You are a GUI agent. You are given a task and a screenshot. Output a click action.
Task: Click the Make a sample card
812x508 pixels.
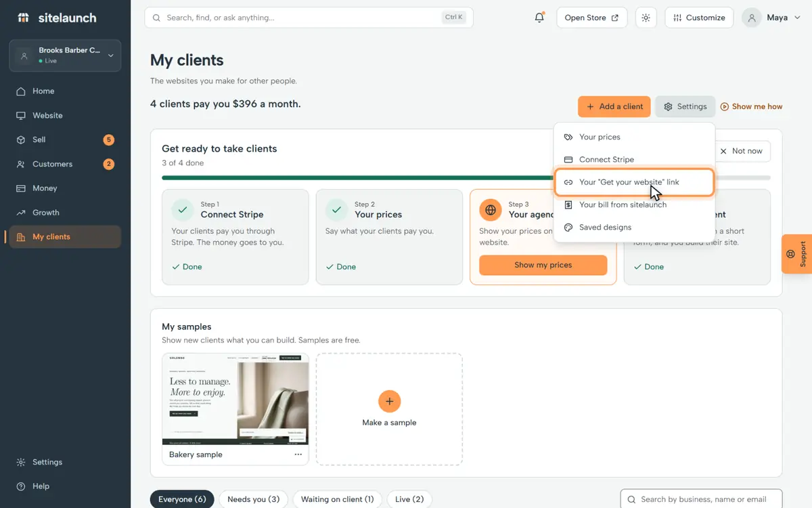click(x=389, y=409)
